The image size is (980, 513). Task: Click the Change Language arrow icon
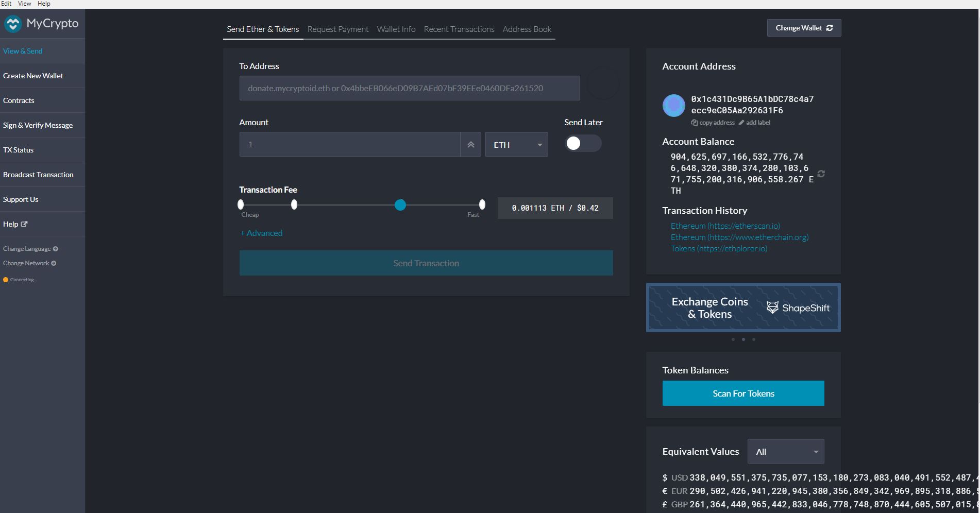coord(56,249)
